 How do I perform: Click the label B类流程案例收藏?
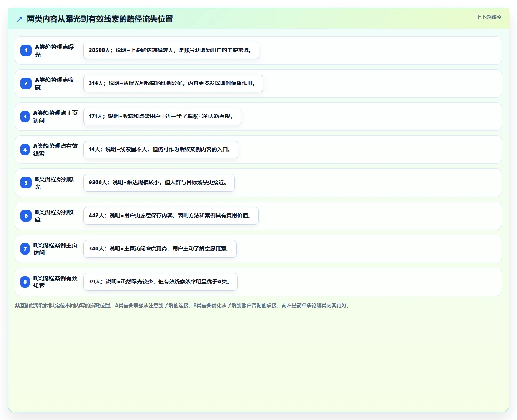point(55,216)
